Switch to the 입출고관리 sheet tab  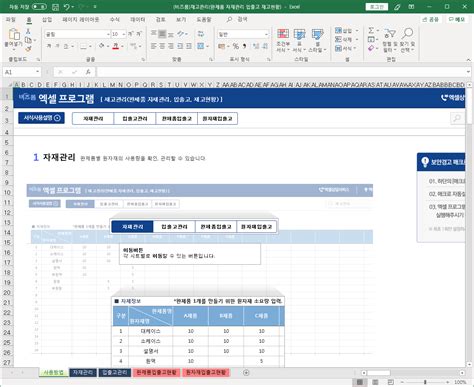(114, 372)
